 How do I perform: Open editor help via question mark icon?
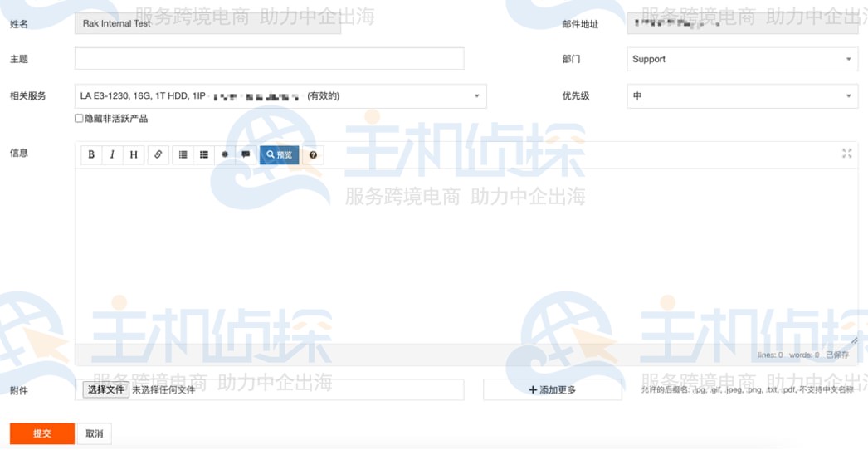click(x=313, y=155)
